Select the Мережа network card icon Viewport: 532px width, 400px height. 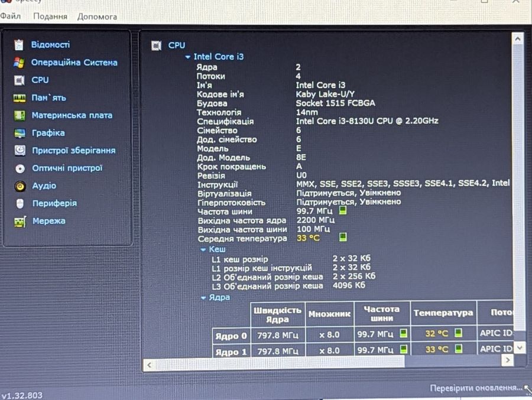click(x=20, y=222)
